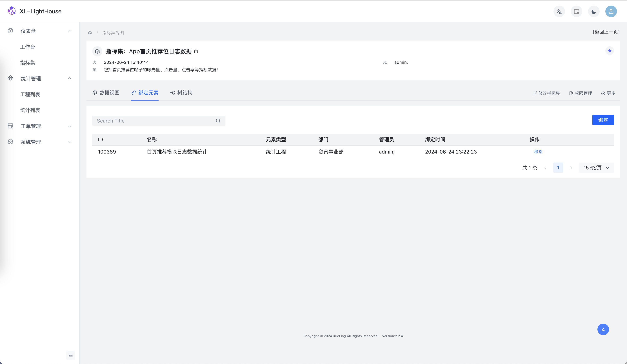
Task: Collapse the sidebar with bottom menu icon
Action: click(71, 355)
